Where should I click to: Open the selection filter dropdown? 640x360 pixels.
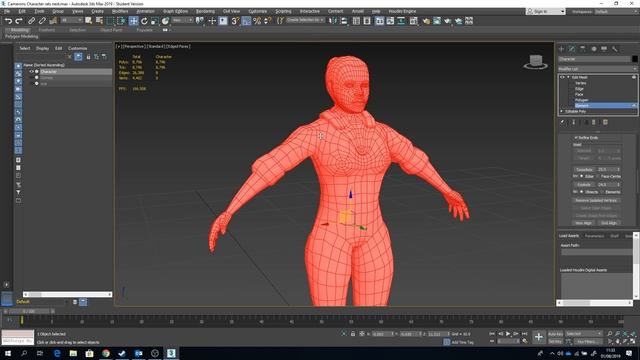coord(71,20)
